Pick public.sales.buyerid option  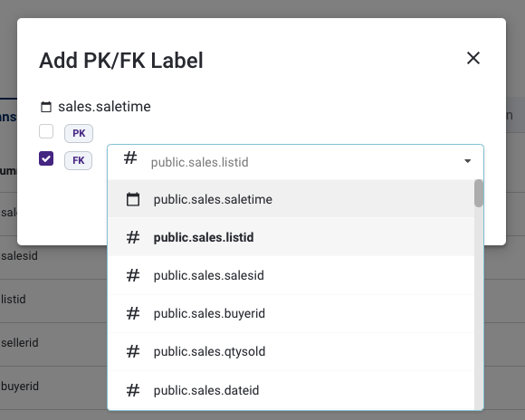pyautogui.click(x=291, y=313)
